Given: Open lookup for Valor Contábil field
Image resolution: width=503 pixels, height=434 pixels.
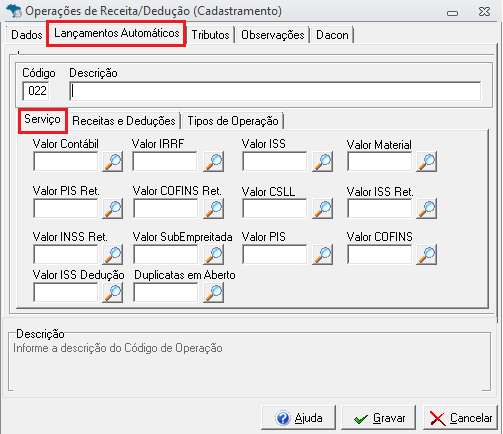Looking at the screenshot, I should pos(112,162).
